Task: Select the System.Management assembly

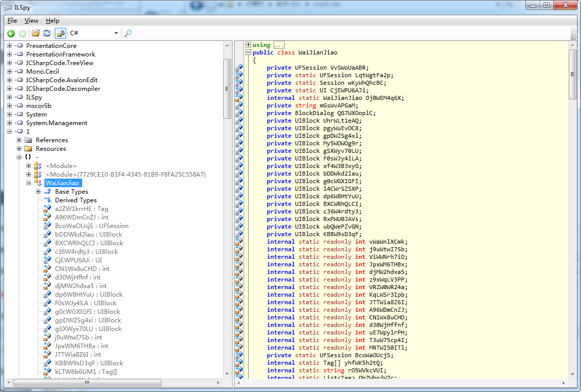Action: point(56,123)
